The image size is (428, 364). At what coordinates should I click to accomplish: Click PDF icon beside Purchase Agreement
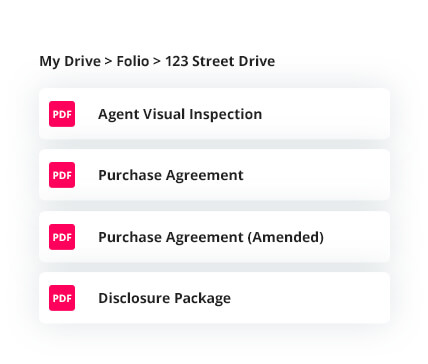point(62,175)
